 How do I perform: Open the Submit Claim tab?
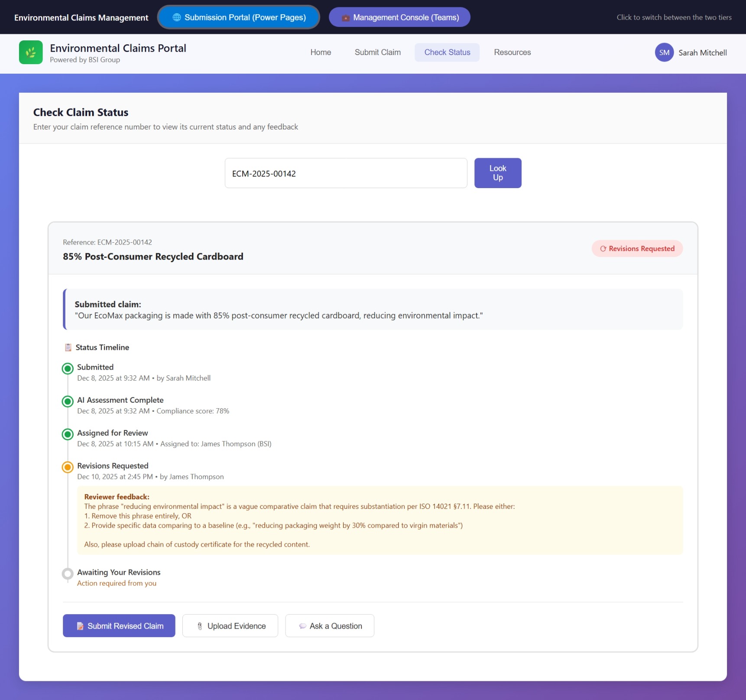point(377,52)
